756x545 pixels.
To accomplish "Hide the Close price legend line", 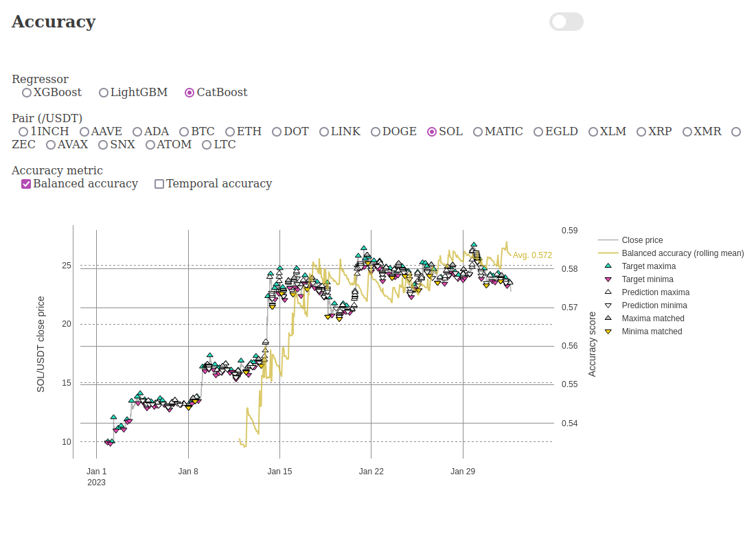I will [x=608, y=240].
